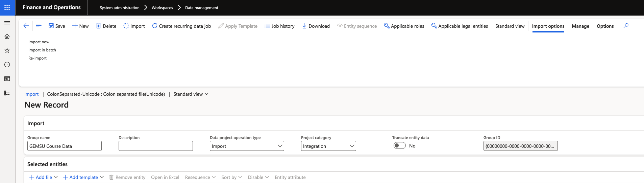This screenshot has height=183, width=644.
Task: Click System administration breadcrumb
Action: click(x=120, y=8)
